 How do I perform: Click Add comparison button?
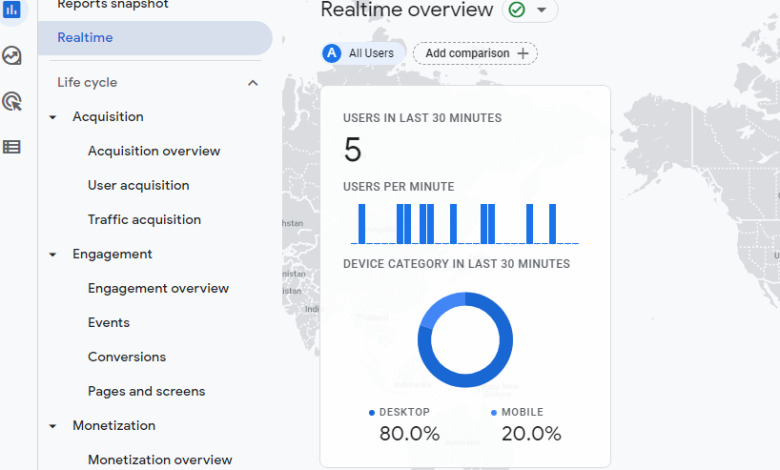[475, 53]
